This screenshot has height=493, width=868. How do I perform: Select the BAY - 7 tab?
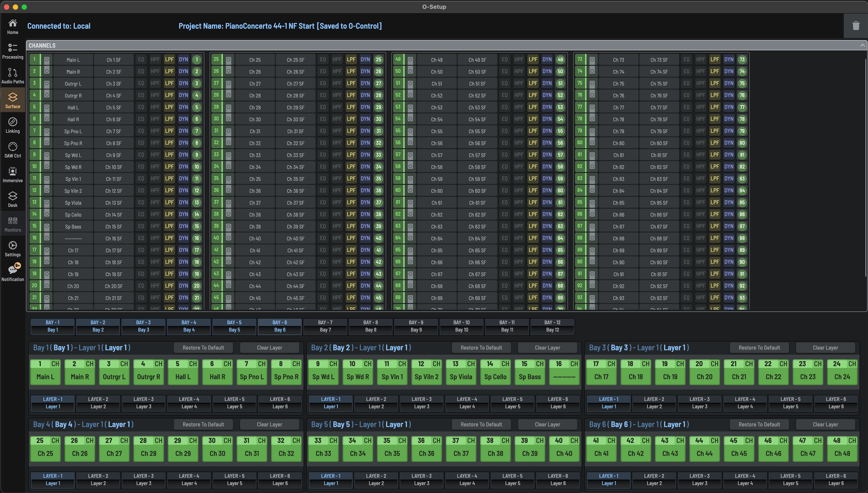[325, 326]
